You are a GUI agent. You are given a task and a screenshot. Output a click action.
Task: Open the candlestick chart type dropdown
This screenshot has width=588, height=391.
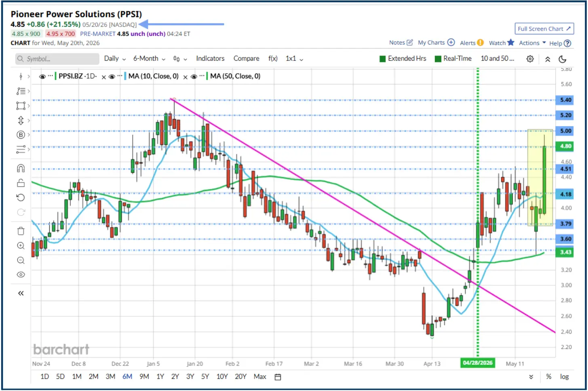tap(180, 59)
